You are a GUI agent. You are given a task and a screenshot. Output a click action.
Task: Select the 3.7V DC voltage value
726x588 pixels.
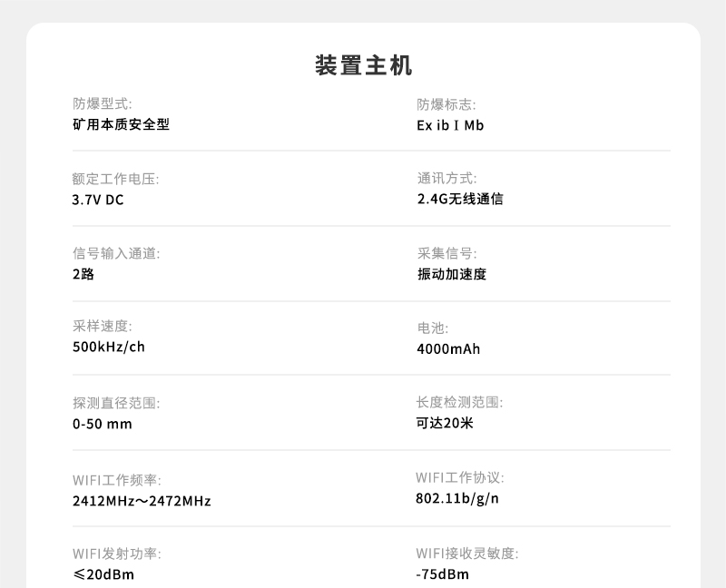click(98, 200)
